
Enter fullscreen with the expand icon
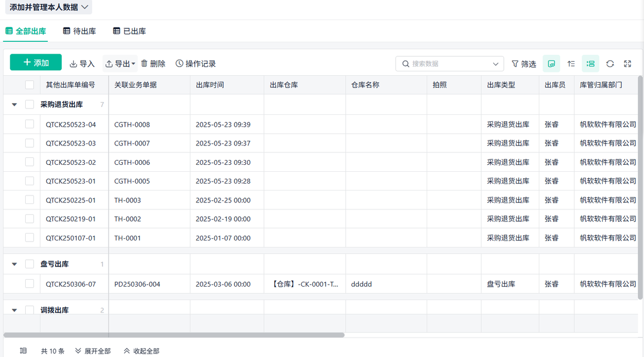[627, 64]
